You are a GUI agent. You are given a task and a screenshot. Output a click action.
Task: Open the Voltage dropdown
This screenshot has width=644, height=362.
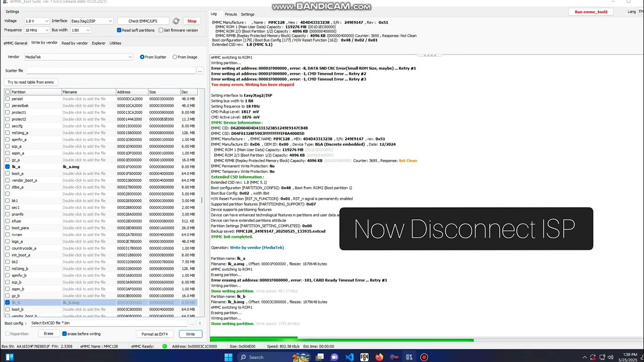pos(37,21)
